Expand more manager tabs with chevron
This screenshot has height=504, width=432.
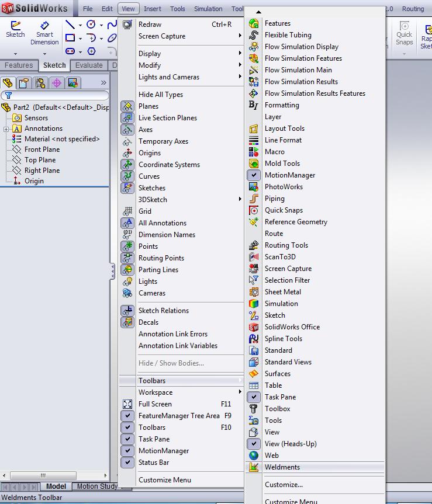coord(103,83)
